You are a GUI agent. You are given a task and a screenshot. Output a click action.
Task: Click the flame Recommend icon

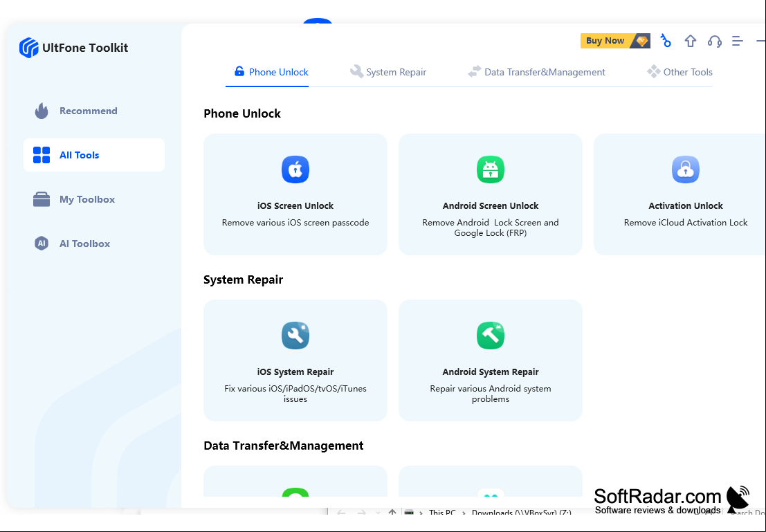[42, 111]
